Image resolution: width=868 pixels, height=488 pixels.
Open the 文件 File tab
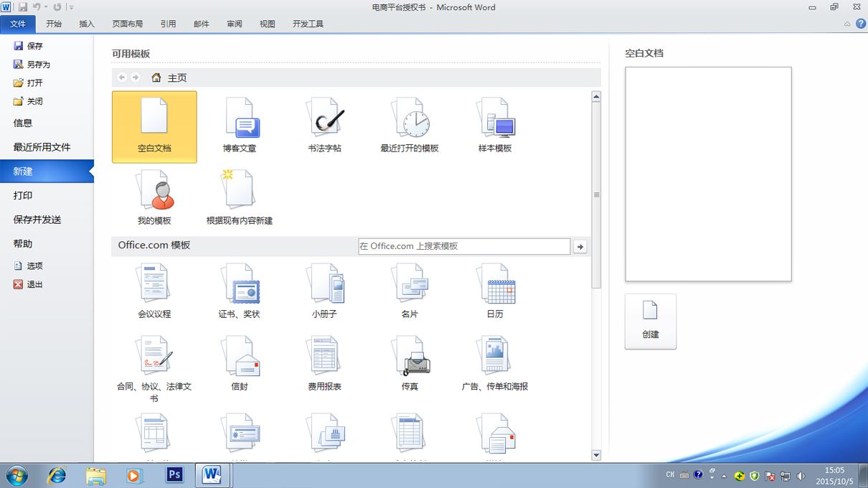[x=18, y=24]
